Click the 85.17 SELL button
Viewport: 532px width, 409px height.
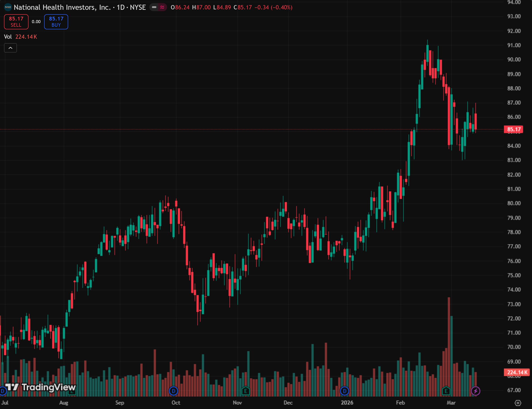[x=16, y=22]
